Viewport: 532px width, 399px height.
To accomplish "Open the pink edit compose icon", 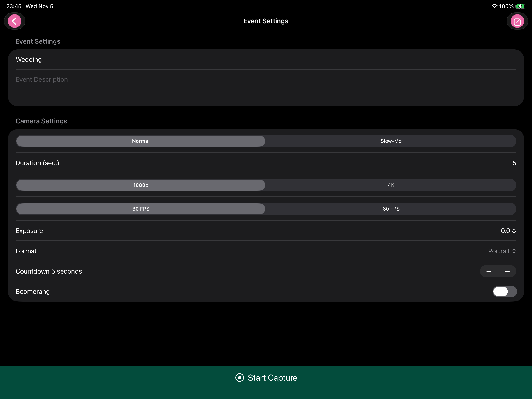I will [517, 21].
